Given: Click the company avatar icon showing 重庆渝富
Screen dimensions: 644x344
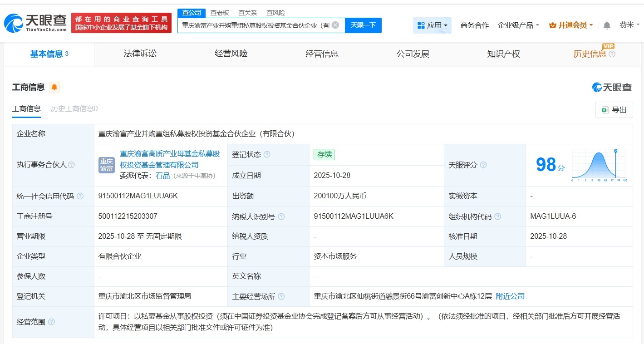Looking at the screenshot, I should (x=106, y=165).
